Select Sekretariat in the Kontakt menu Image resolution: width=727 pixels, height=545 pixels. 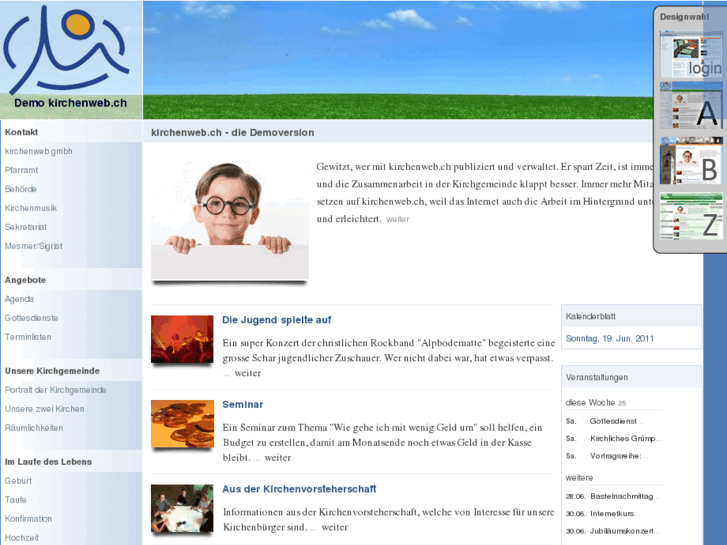pyautogui.click(x=26, y=227)
